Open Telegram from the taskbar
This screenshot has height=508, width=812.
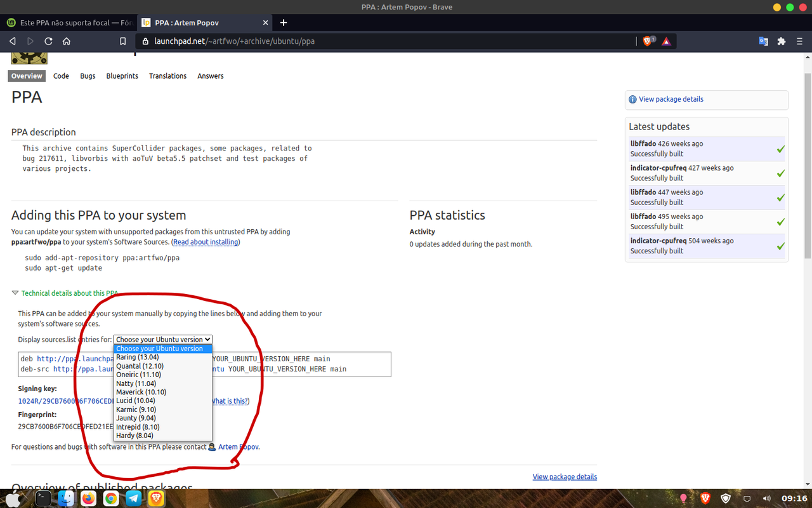tap(134, 498)
